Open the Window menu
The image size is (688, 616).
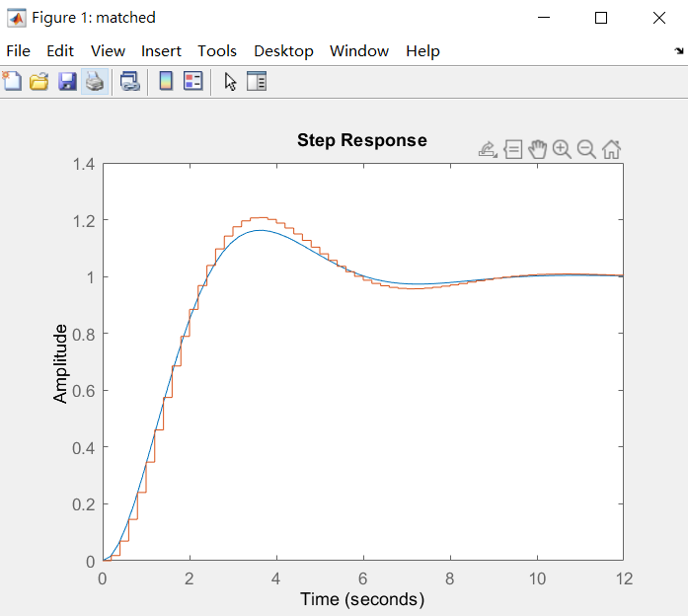[x=359, y=51]
